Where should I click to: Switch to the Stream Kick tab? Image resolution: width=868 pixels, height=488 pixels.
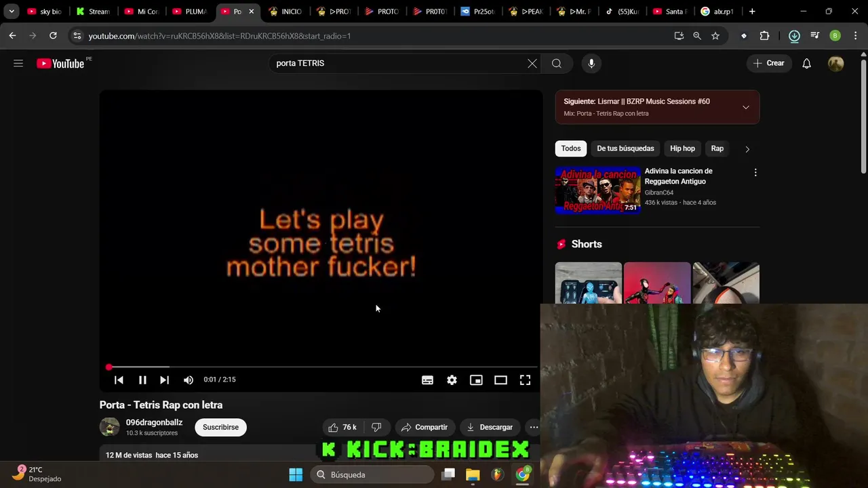point(94,12)
